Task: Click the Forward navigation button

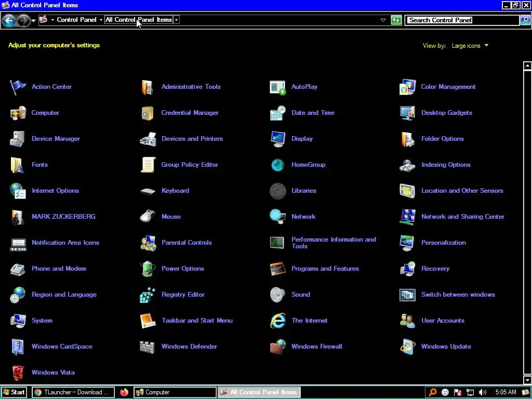Action: point(24,21)
